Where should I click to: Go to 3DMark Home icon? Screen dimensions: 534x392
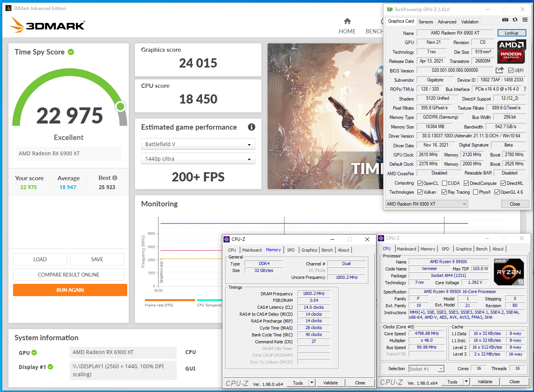click(347, 21)
